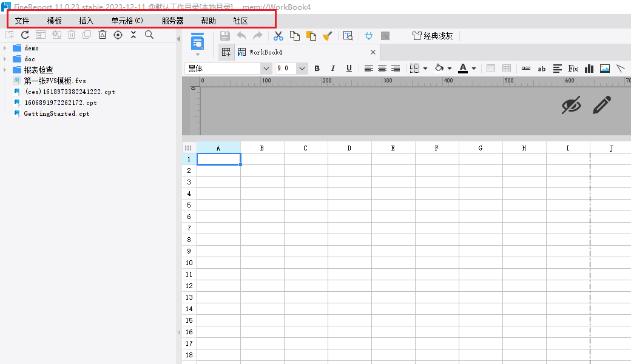Redo the last action
631x364 pixels.
257,36
